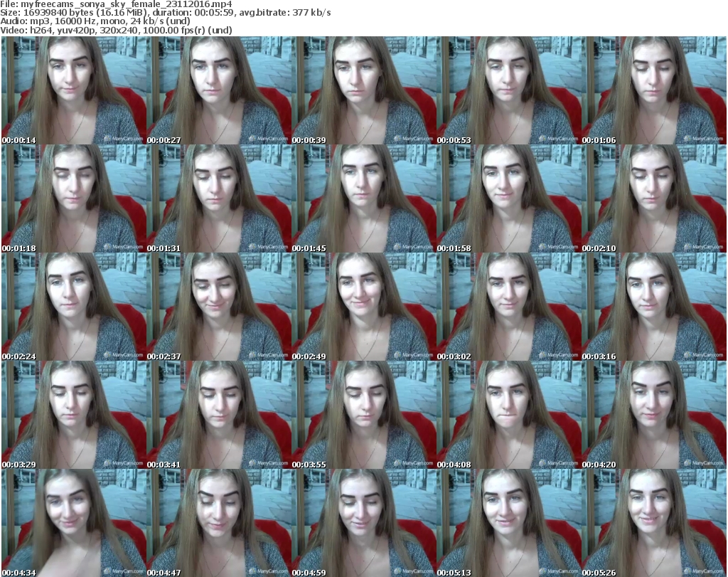The image size is (728, 577).
Task: Click the 'Audio: mp3, 16000 Hz' info line
Action: coord(95,21)
